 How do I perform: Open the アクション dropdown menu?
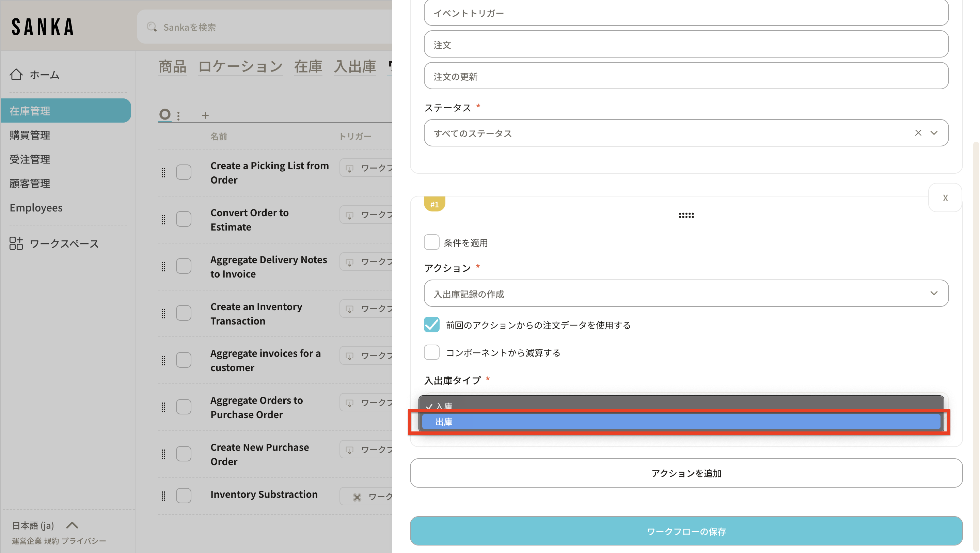coord(686,293)
